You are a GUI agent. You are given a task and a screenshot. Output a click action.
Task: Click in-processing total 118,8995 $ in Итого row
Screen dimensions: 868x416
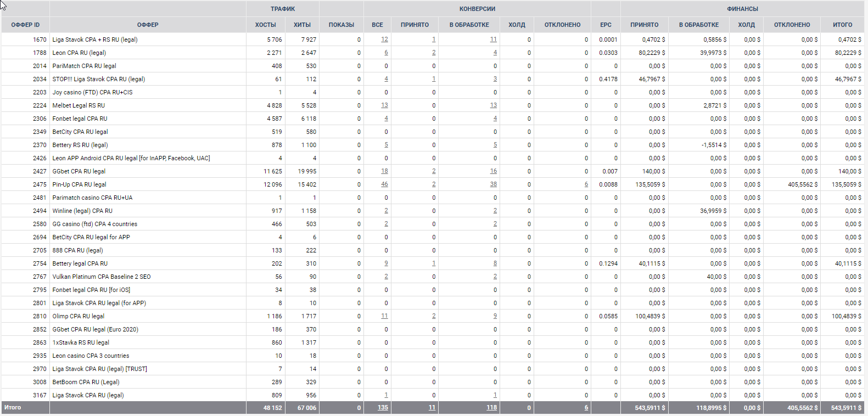tap(712, 408)
